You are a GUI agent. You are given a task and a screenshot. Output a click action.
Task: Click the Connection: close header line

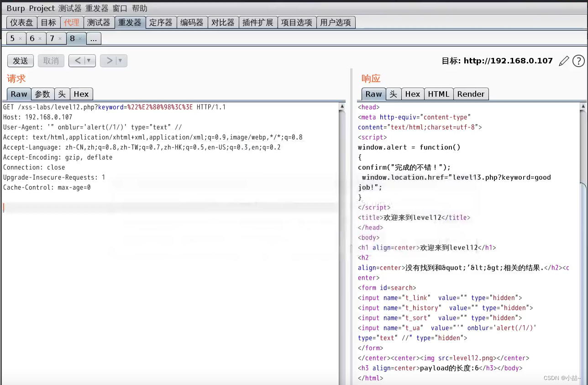pos(34,167)
